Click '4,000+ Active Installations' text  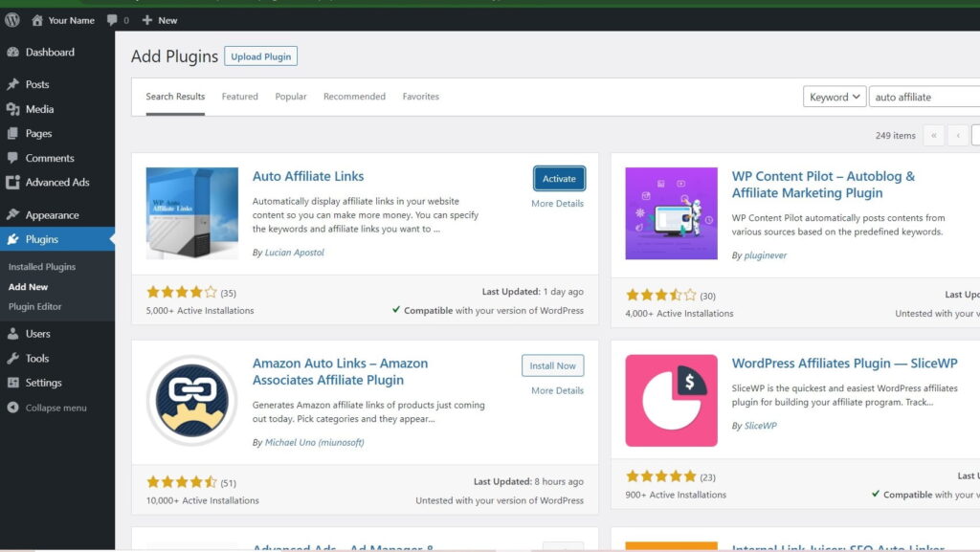coord(679,314)
